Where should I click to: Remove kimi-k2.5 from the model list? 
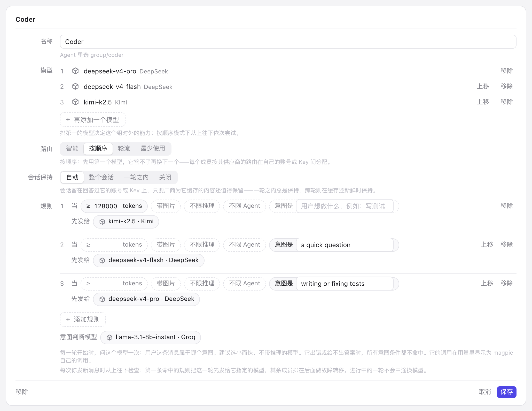506,102
